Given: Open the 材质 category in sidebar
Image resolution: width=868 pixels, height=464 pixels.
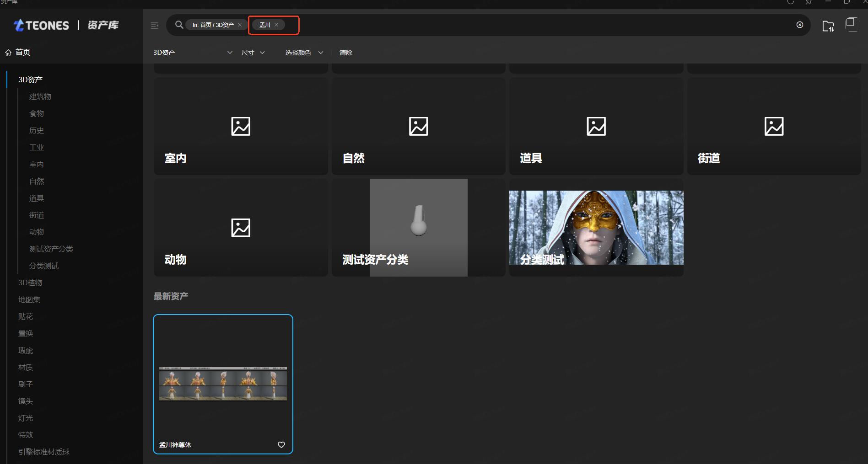Looking at the screenshot, I should (x=26, y=367).
